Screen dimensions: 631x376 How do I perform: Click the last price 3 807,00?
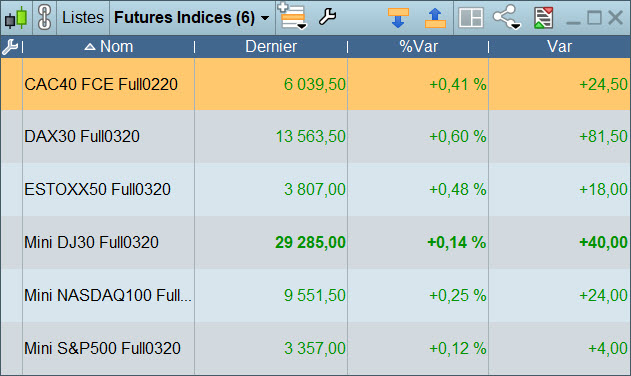pos(315,190)
